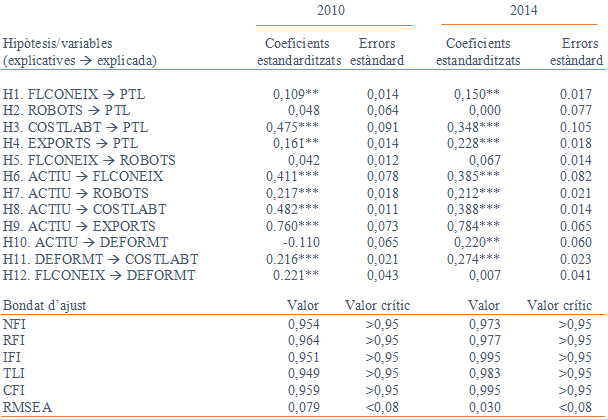Select the Hipòtesis/variables header text

pos(58,45)
